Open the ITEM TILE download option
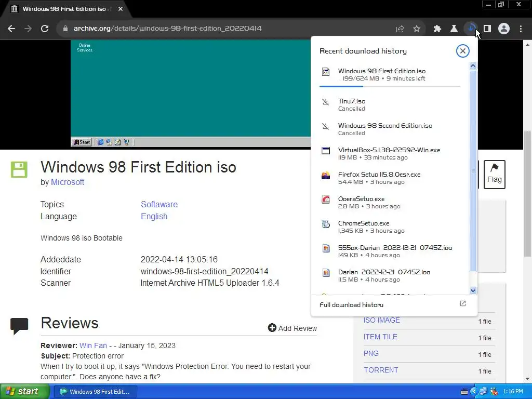This screenshot has width=532, height=399. 380,337
